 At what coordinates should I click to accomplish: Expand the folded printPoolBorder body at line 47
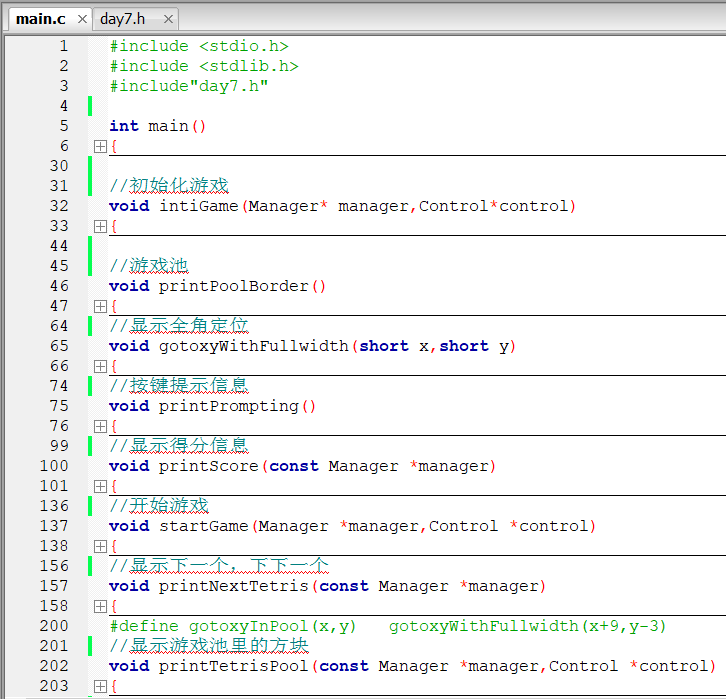click(x=100, y=306)
